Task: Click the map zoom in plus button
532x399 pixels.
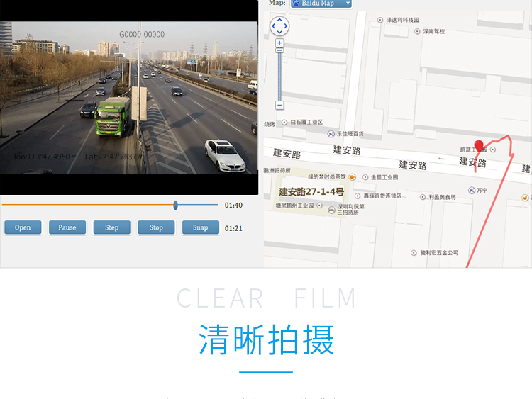Action: coord(279,43)
